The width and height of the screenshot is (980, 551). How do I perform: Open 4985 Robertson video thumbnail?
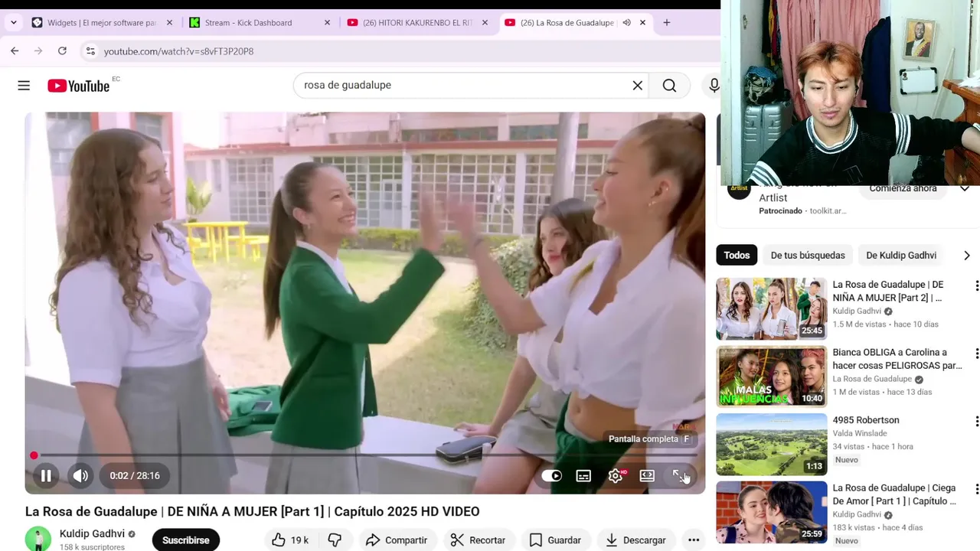pyautogui.click(x=771, y=445)
